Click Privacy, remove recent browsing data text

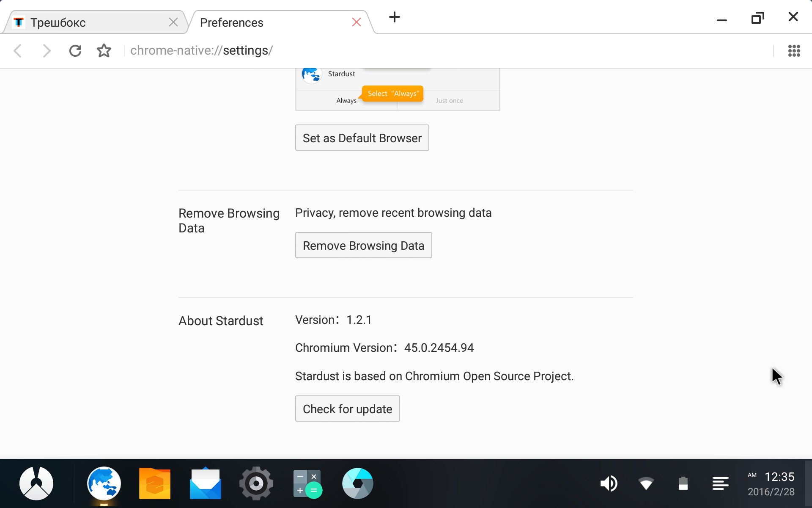tap(393, 213)
